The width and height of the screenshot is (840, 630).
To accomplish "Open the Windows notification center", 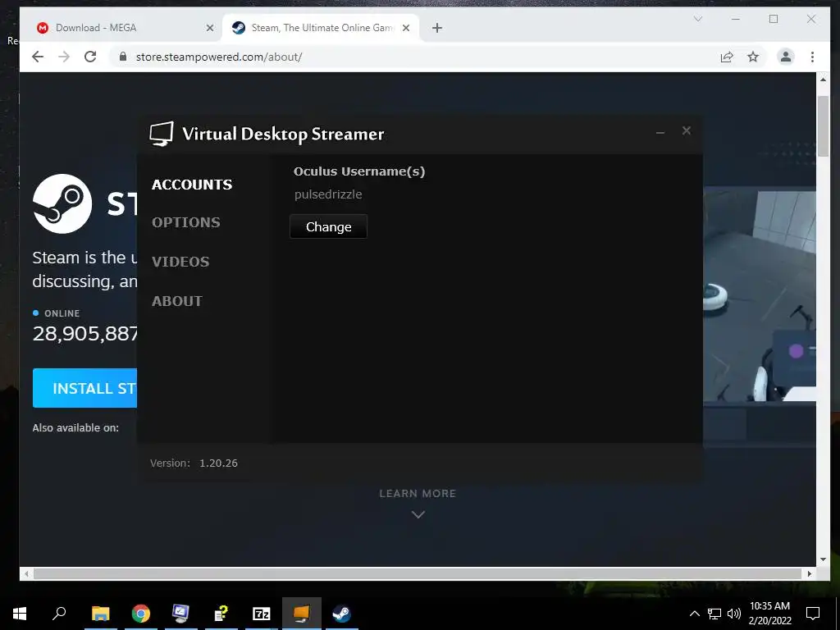I will [x=813, y=614].
